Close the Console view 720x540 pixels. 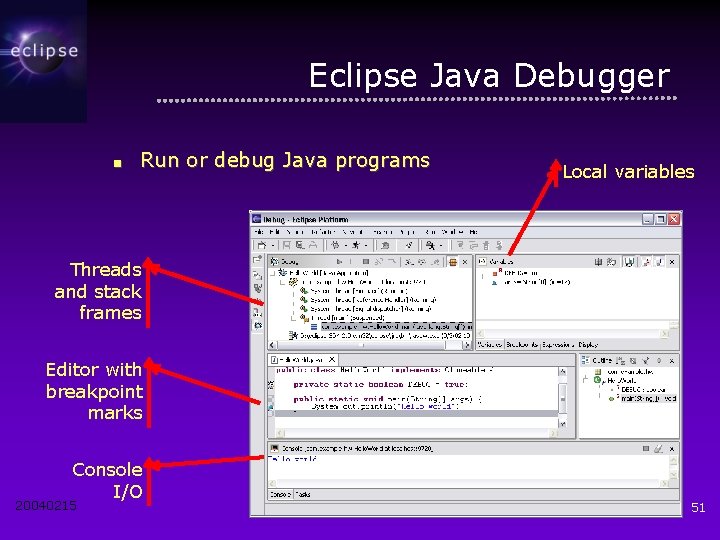[672, 449]
